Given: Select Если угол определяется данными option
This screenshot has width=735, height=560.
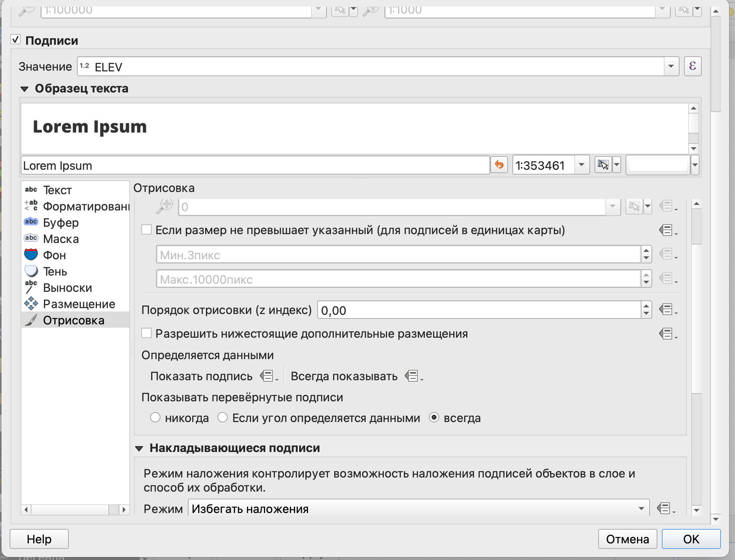Looking at the screenshot, I should [x=223, y=418].
